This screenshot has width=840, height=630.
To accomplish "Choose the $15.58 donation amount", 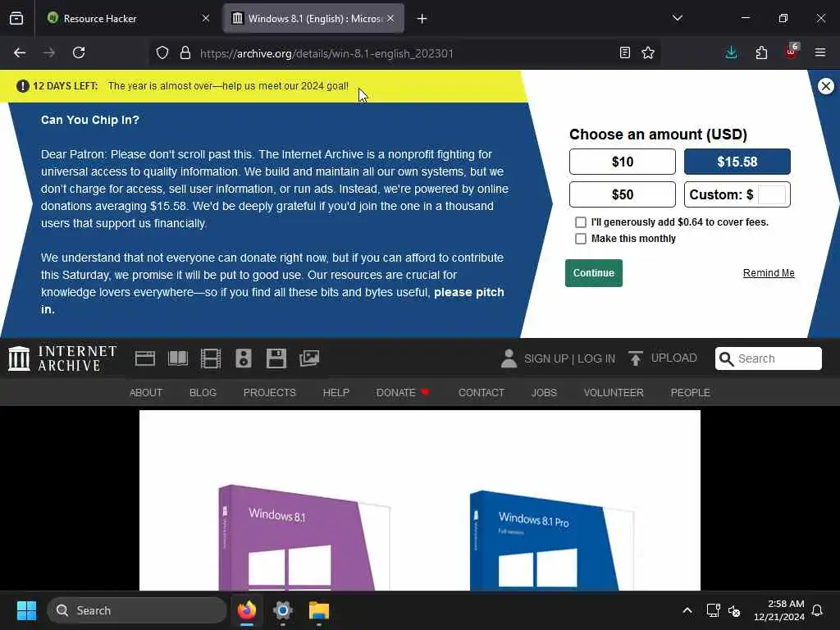I will pos(737,162).
